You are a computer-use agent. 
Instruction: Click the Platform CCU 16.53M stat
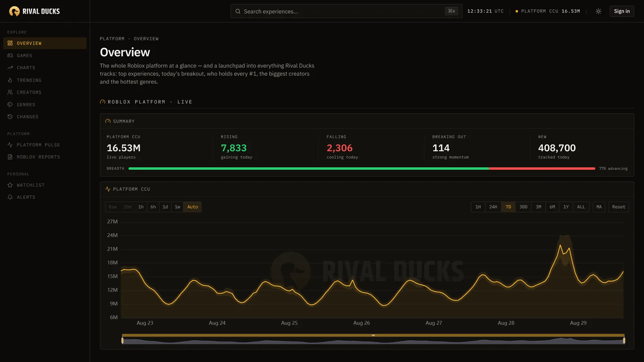[124, 147]
